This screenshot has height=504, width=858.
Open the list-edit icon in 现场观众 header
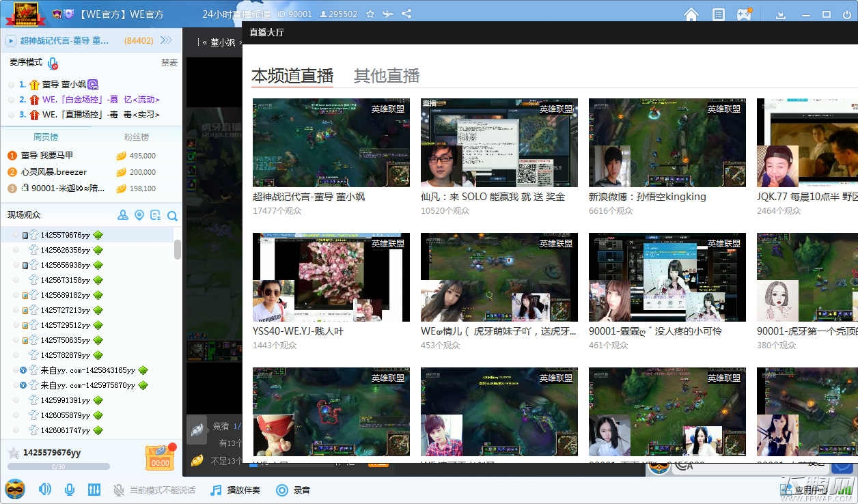156,215
